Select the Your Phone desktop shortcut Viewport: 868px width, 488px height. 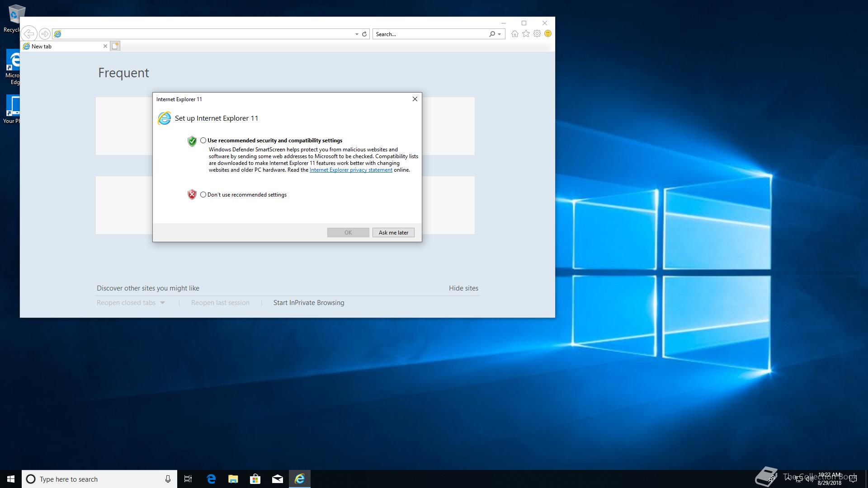pos(13,109)
